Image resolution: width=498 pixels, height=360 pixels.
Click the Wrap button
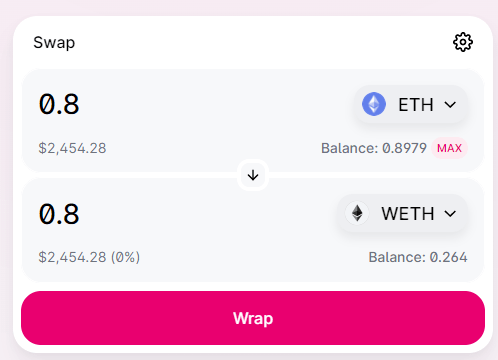tap(253, 318)
